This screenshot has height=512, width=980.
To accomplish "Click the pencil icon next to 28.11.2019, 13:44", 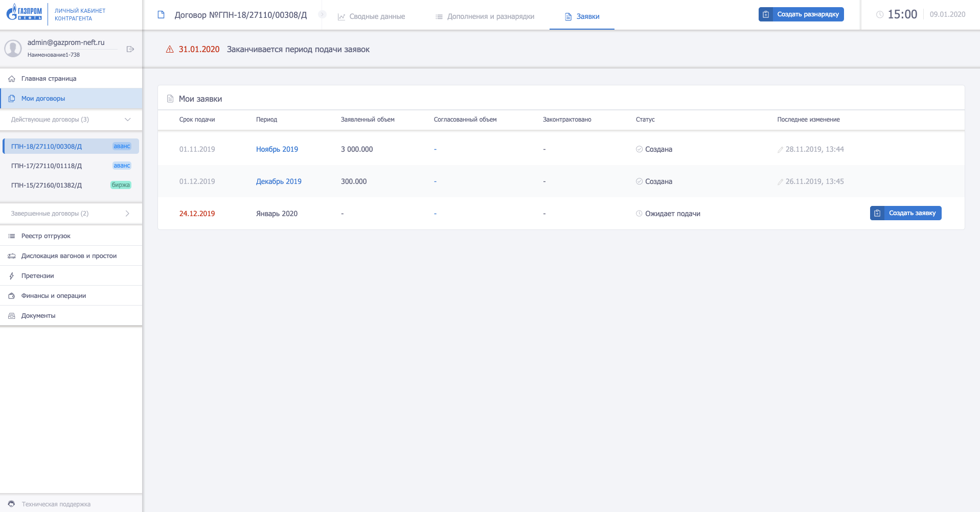I will (x=780, y=150).
